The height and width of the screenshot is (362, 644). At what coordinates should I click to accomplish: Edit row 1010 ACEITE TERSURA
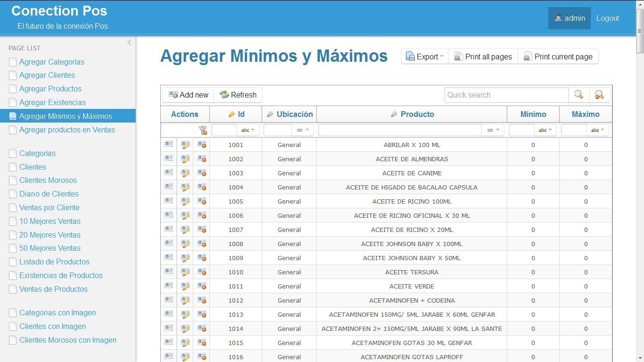click(185, 272)
